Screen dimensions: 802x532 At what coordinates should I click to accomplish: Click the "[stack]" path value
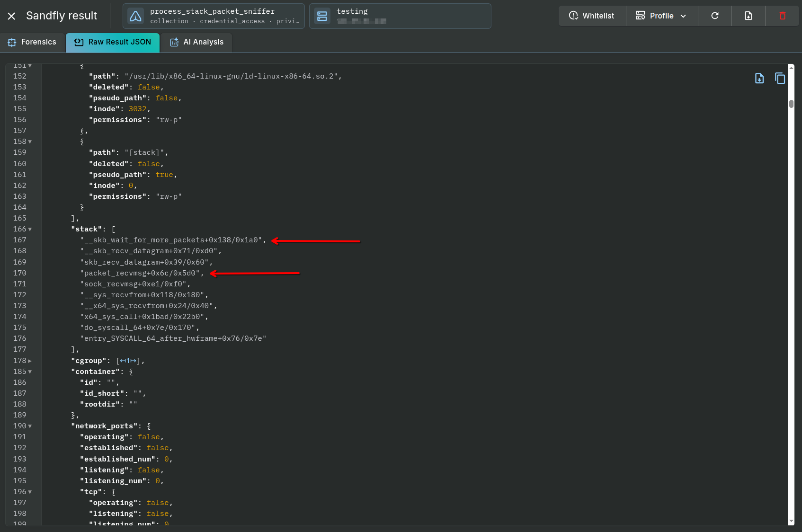[144, 152]
